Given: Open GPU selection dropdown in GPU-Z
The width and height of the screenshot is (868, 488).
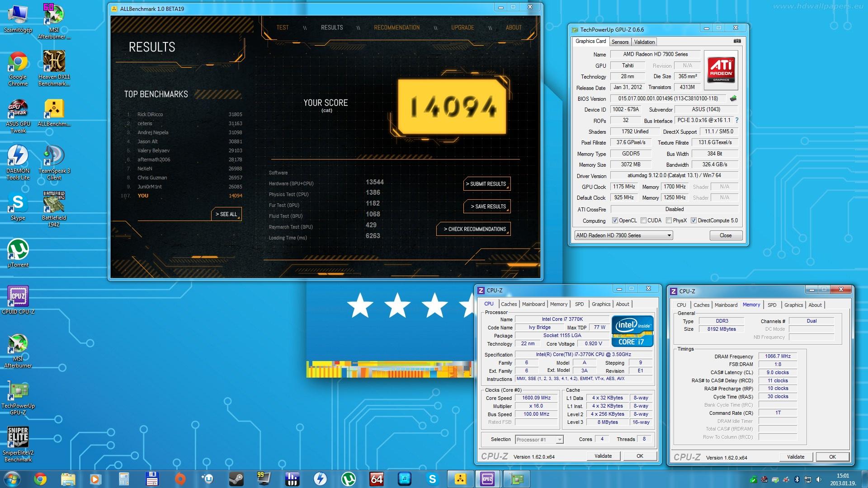Looking at the screenshot, I should tap(623, 235).
